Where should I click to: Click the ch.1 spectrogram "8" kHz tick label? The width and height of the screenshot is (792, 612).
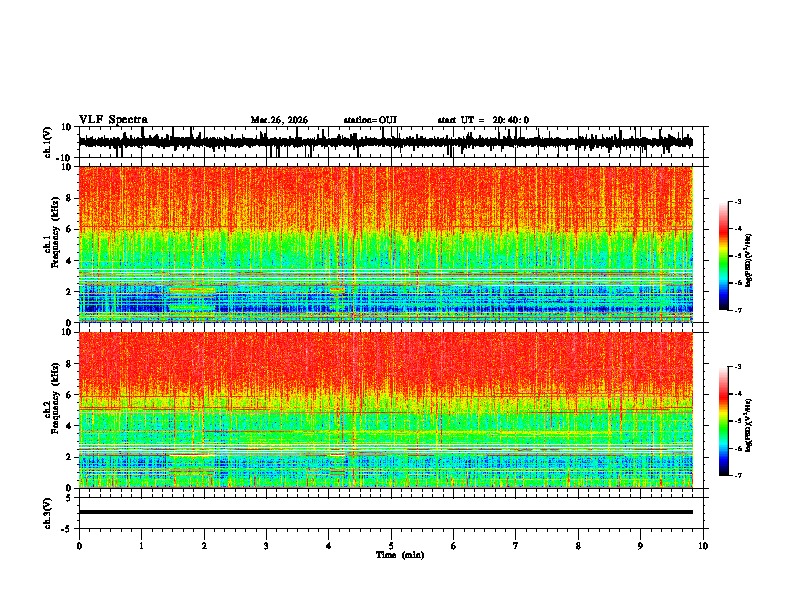click(x=69, y=198)
